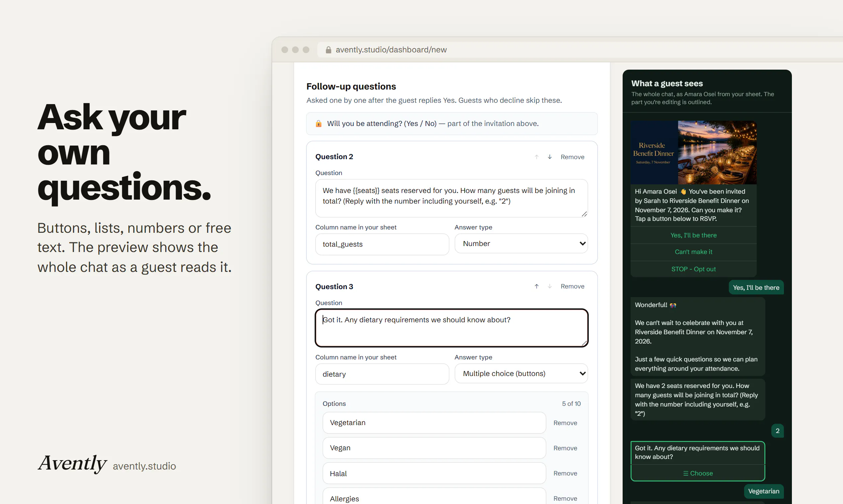Click the 'Vegetarian' guest reply bubble
This screenshot has height=504, width=843.
763,491
